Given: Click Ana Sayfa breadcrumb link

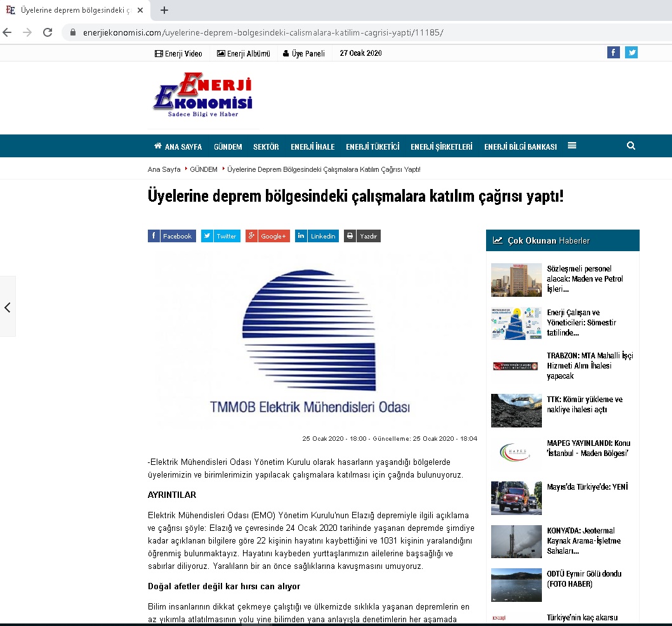Looking at the screenshot, I should pyautogui.click(x=164, y=169).
